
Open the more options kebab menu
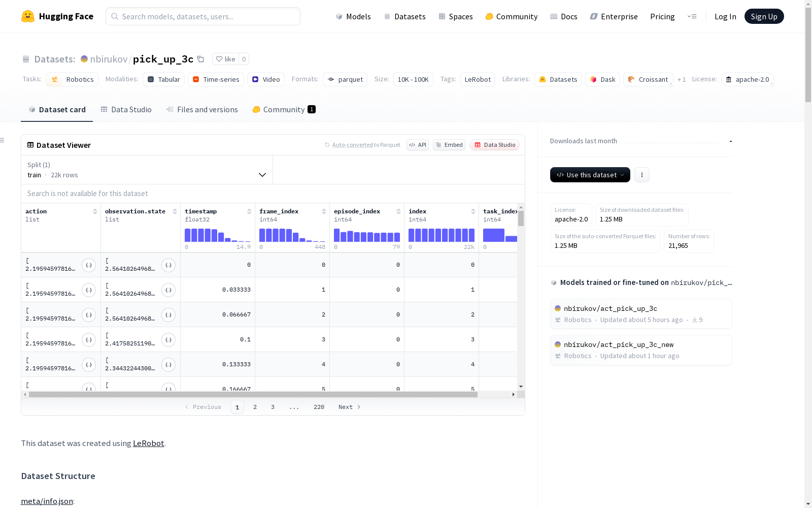(x=642, y=175)
